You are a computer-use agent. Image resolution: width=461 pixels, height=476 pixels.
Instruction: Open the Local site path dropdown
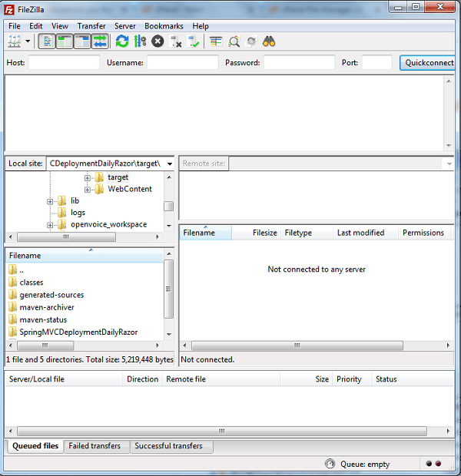tap(170, 164)
